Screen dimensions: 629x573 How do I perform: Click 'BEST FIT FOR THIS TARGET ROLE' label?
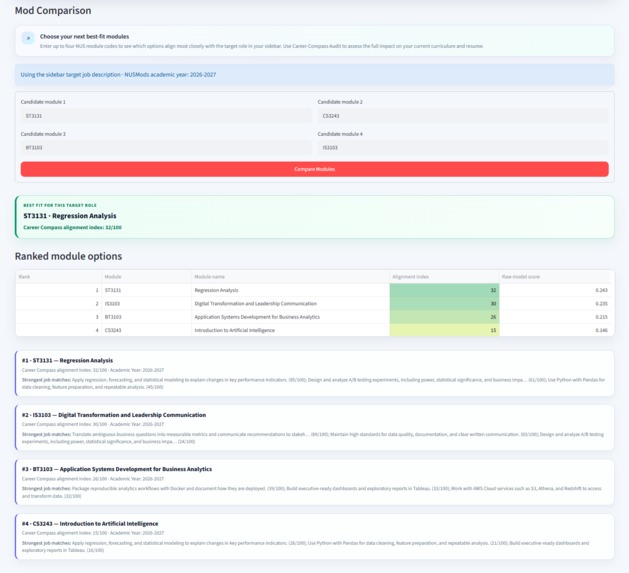point(60,205)
